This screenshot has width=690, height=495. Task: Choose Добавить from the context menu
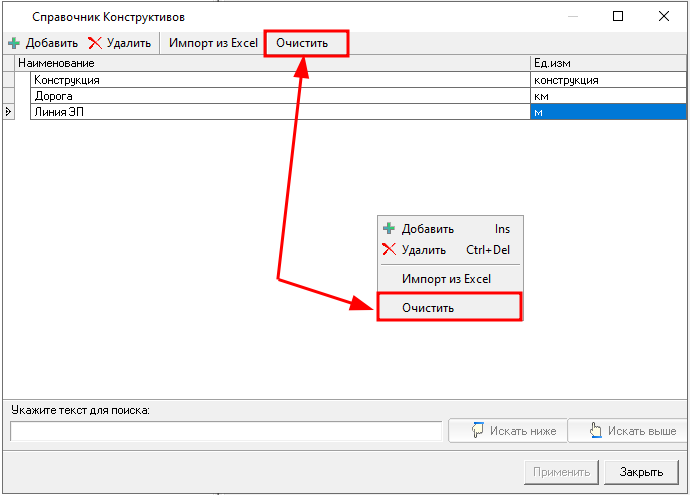coord(428,229)
